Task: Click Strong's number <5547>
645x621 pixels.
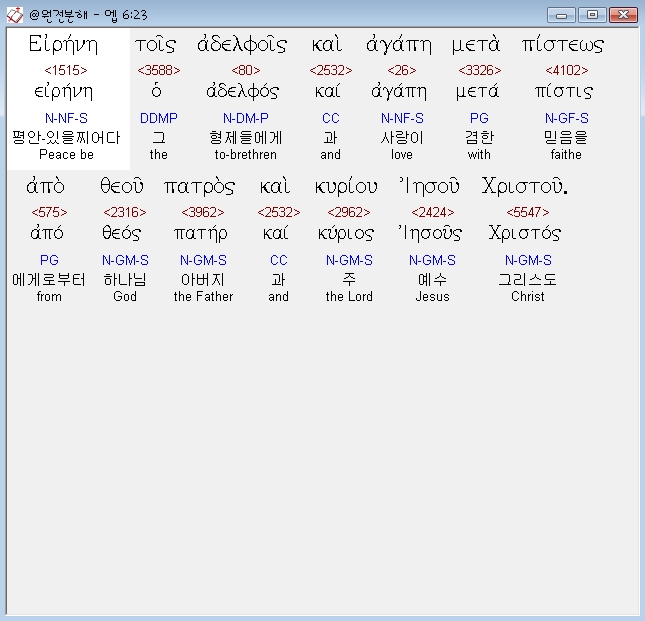Action: point(528,212)
